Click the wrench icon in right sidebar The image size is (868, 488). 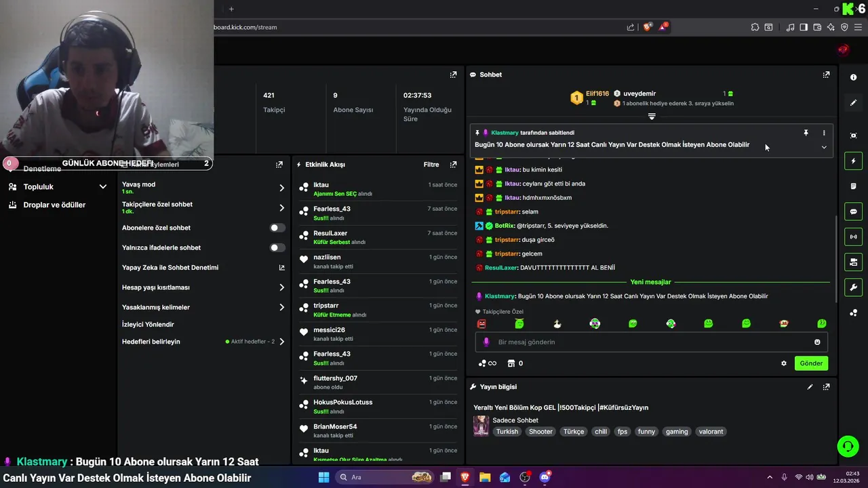(x=853, y=287)
